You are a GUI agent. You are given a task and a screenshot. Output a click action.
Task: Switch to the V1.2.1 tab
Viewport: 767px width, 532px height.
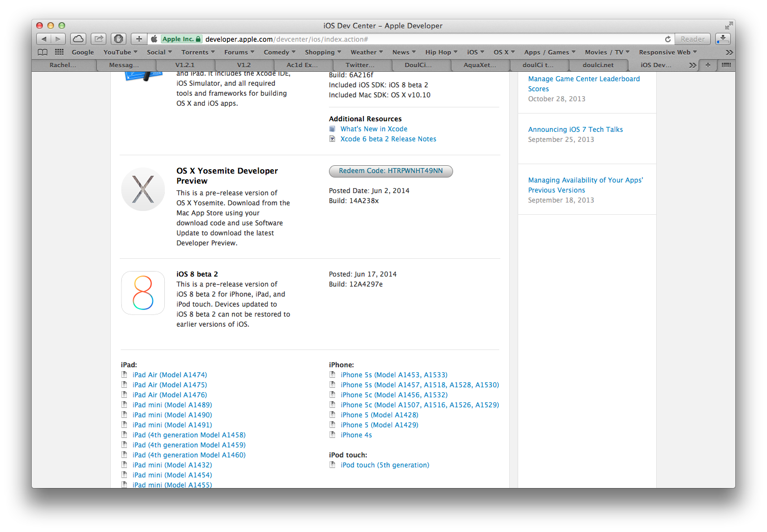(185, 65)
